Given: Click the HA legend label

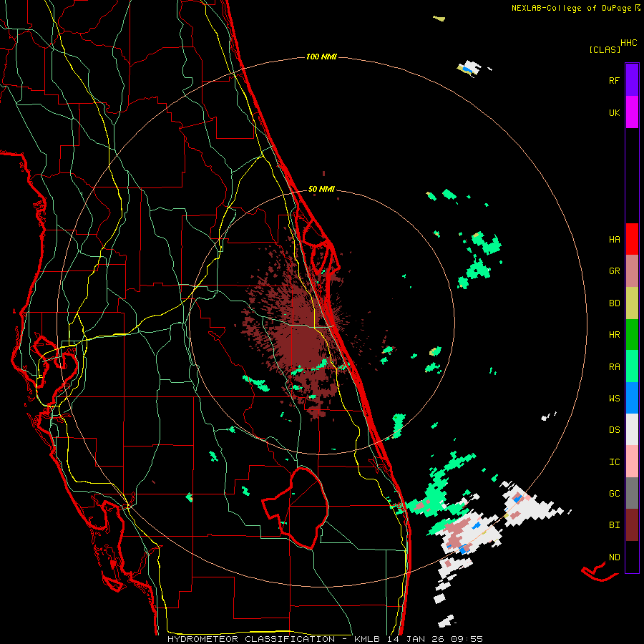Looking at the screenshot, I should [x=614, y=240].
